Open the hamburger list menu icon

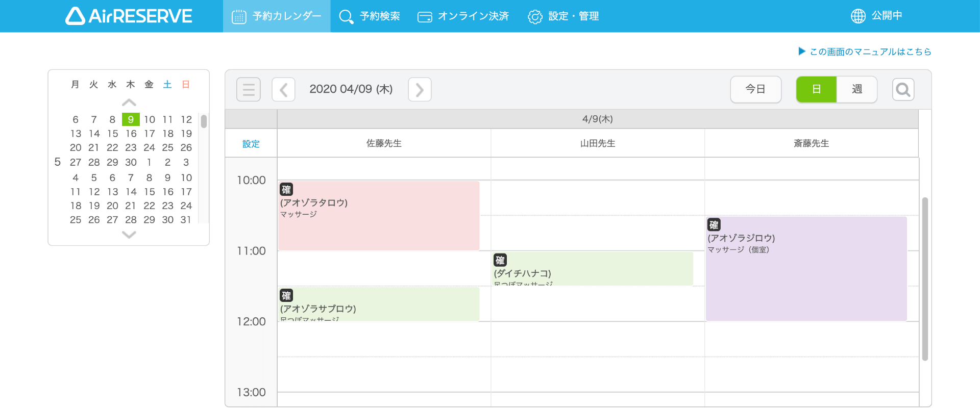click(x=249, y=90)
